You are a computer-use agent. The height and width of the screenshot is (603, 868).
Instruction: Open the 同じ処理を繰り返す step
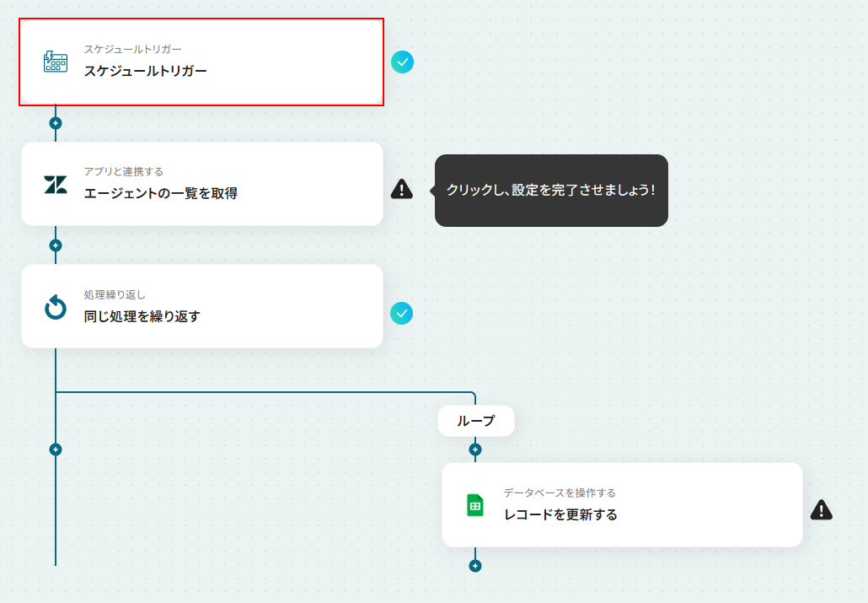tap(202, 306)
